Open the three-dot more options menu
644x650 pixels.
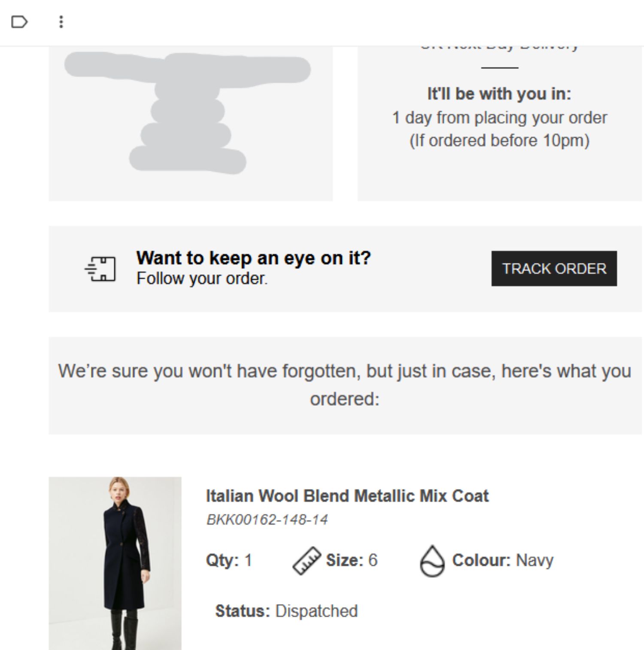(x=61, y=21)
